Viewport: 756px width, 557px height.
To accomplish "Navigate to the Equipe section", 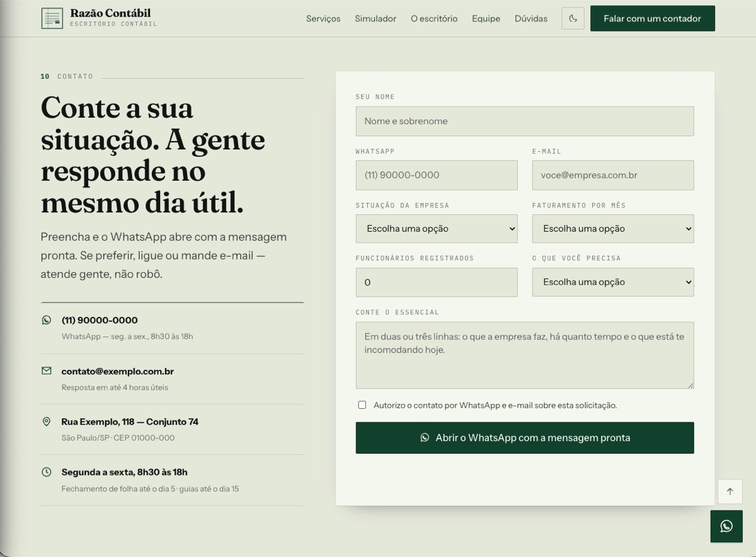I will pyautogui.click(x=486, y=18).
